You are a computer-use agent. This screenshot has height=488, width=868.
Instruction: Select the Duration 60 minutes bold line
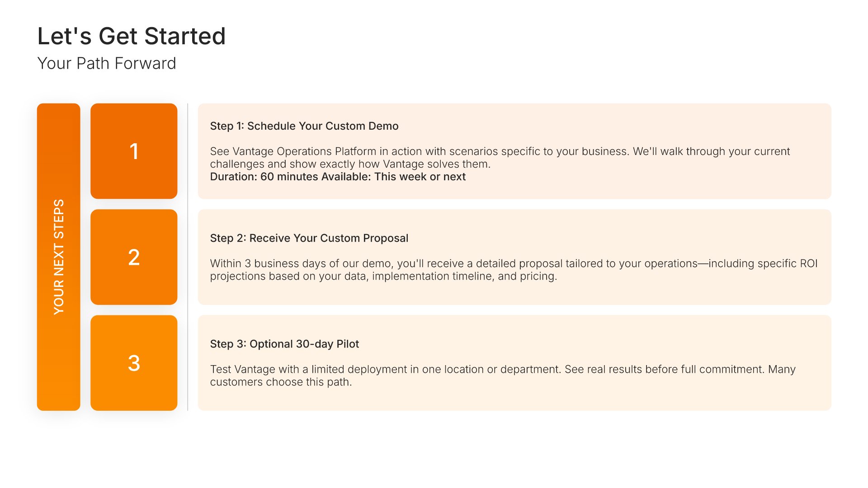pyautogui.click(x=338, y=177)
